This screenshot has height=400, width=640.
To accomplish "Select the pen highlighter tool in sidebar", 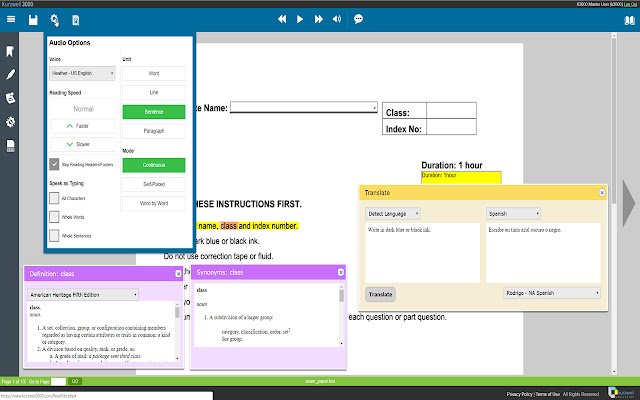I will click(x=11, y=74).
